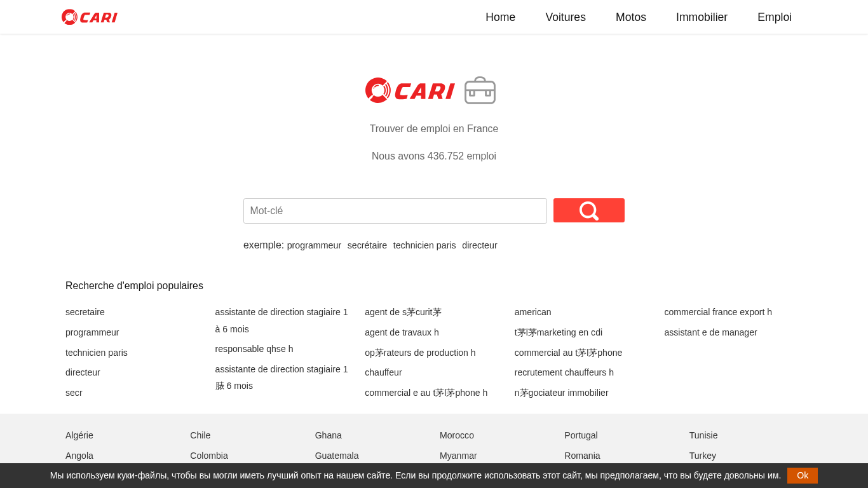Open popular search technicien paris

click(x=97, y=353)
